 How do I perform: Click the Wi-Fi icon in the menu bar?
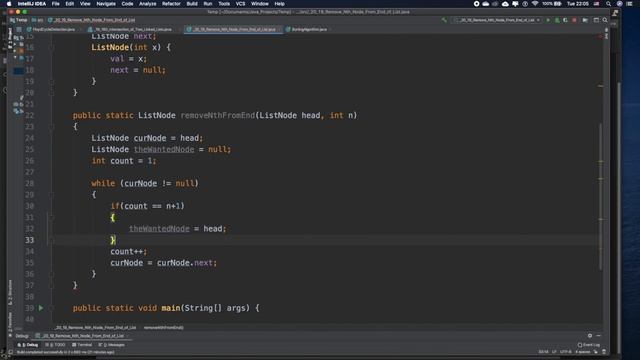535,4
